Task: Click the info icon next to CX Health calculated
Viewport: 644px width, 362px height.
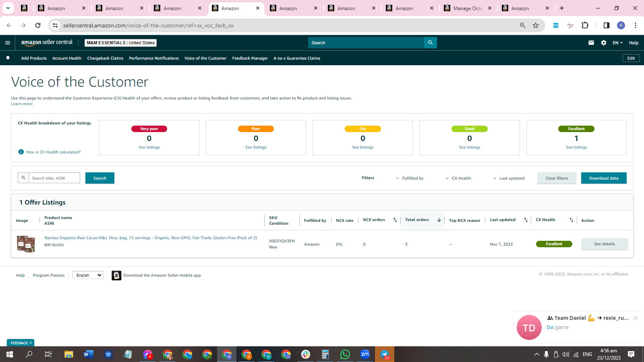Action: coord(21,152)
